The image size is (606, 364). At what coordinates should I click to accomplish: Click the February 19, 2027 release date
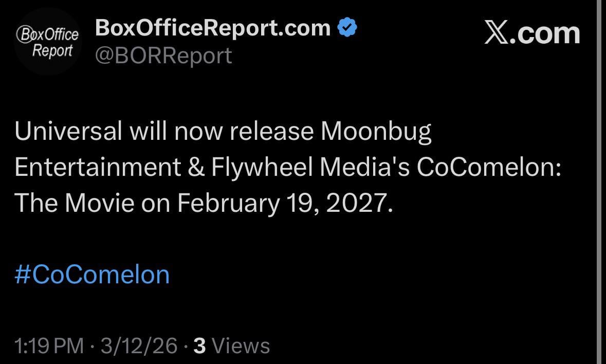coord(284,204)
